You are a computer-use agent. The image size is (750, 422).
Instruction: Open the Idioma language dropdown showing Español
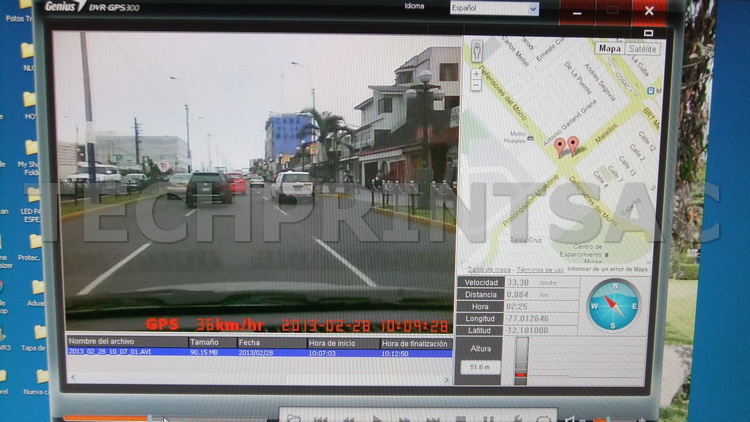[494, 8]
